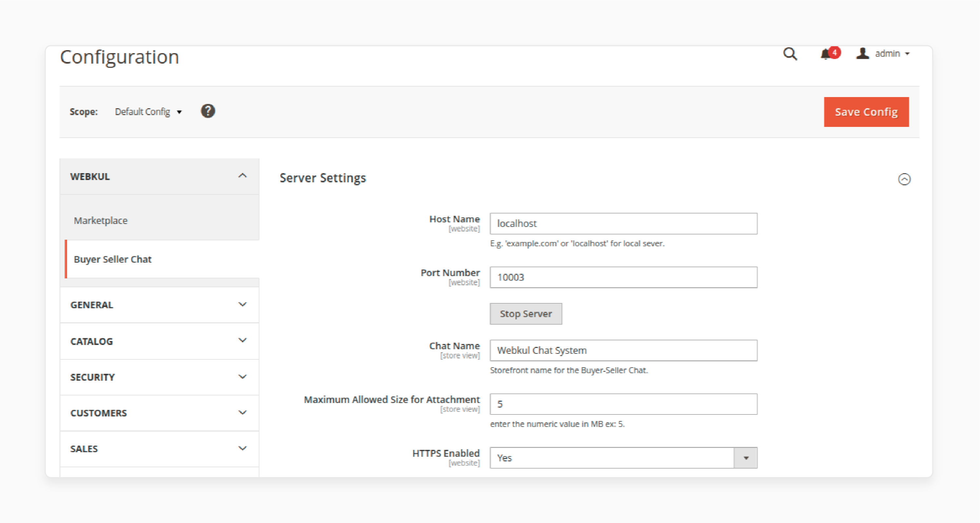The width and height of the screenshot is (980, 523).
Task: Expand the CUSTOMERS section
Action: [x=159, y=413]
